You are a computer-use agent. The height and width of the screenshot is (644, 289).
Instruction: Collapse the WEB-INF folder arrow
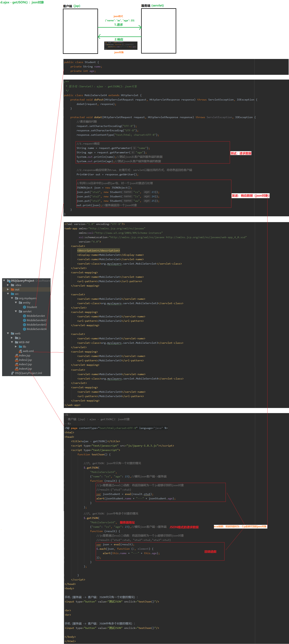pos(12,342)
